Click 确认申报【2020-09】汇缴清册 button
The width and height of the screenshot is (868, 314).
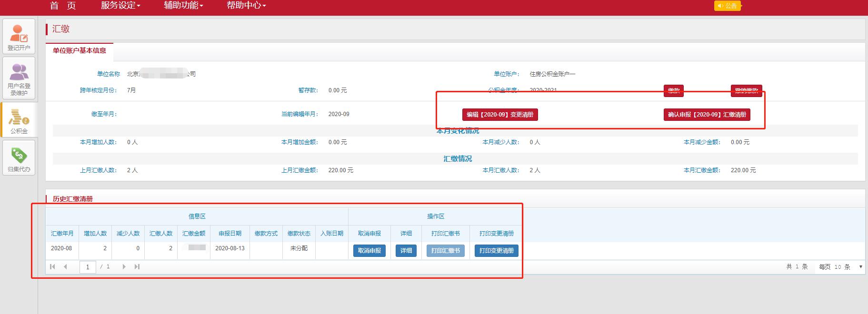(707, 115)
